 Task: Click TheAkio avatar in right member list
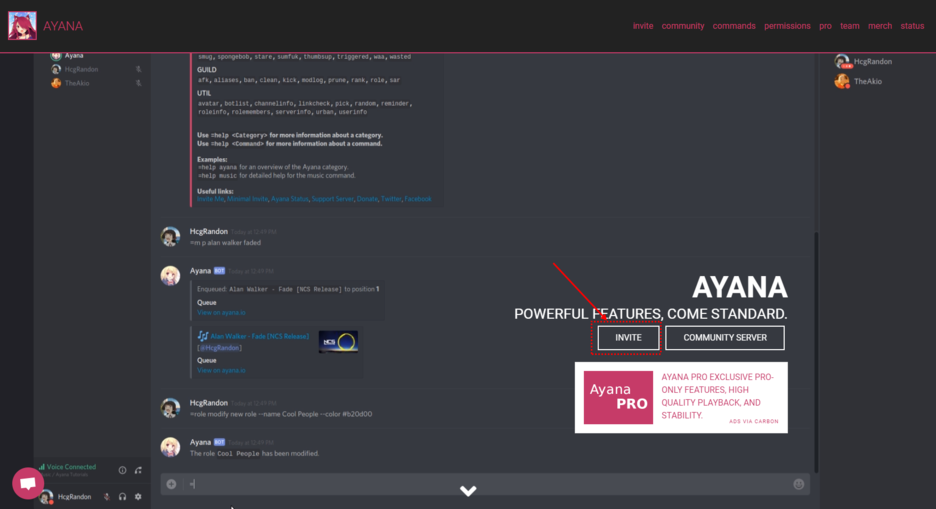point(842,81)
